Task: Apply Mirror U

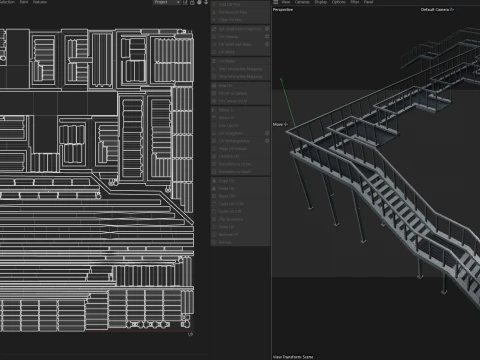Action: (x=240, y=110)
